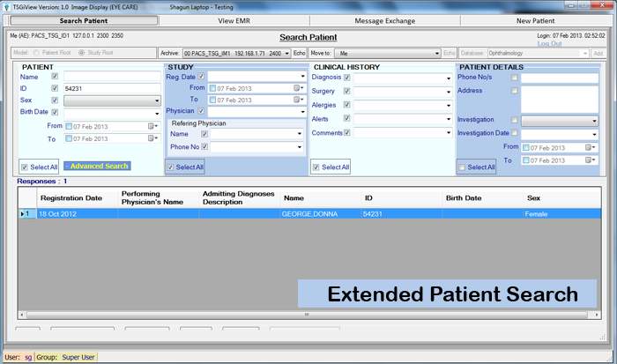Open the Reg. Date dropdown
Image resolution: width=617 pixels, height=364 pixels.
tap(257, 76)
